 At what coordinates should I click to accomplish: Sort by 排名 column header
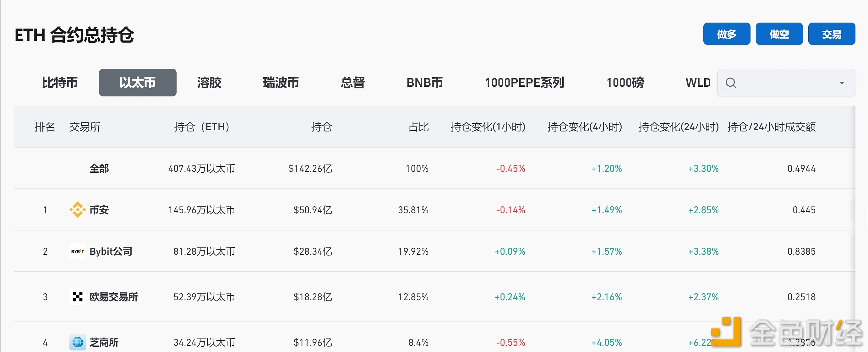click(x=45, y=127)
